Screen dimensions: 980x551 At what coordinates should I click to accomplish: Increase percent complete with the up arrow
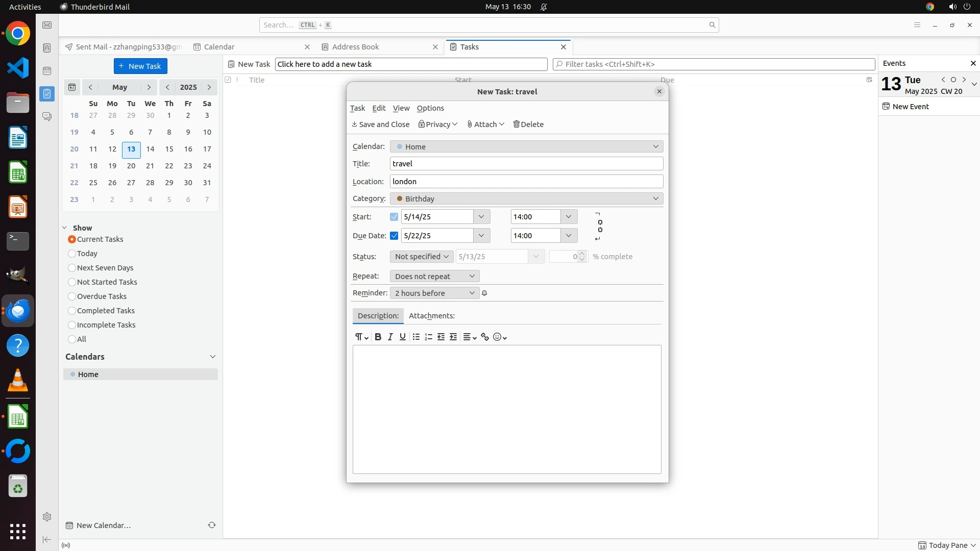pos(582,254)
